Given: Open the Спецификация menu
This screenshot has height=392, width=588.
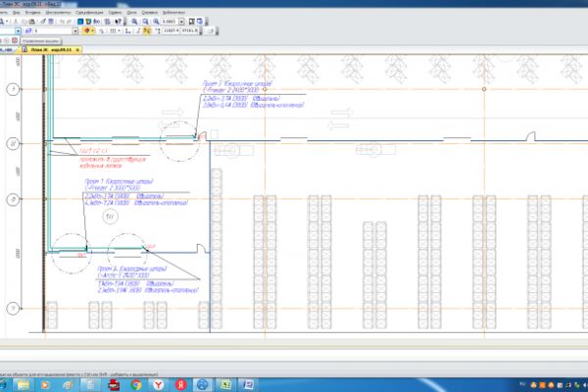Looking at the screenshot, I should (89, 13).
